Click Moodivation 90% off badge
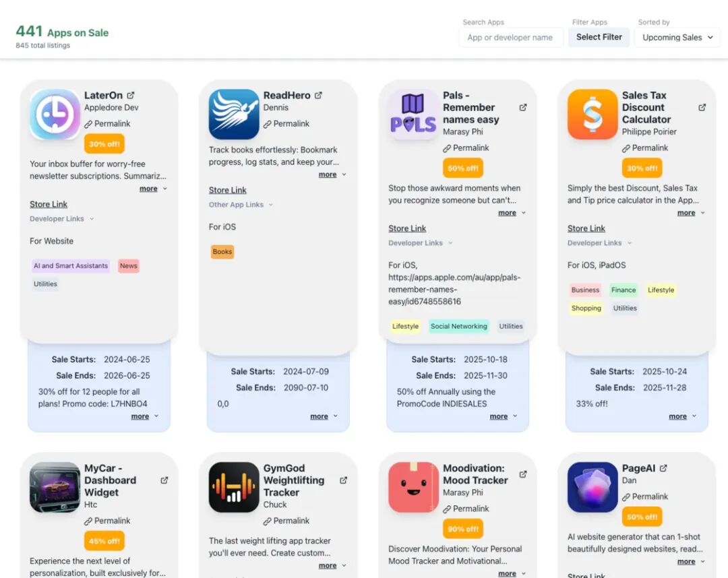Screen dimensions: 728x578 click(x=463, y=529)
